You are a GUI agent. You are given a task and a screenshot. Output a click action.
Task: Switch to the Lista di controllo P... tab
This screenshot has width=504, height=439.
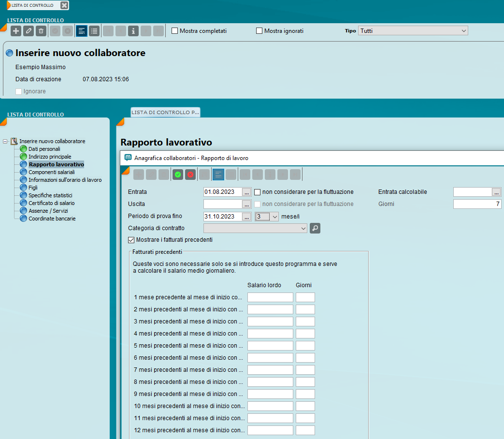(165, 112)
